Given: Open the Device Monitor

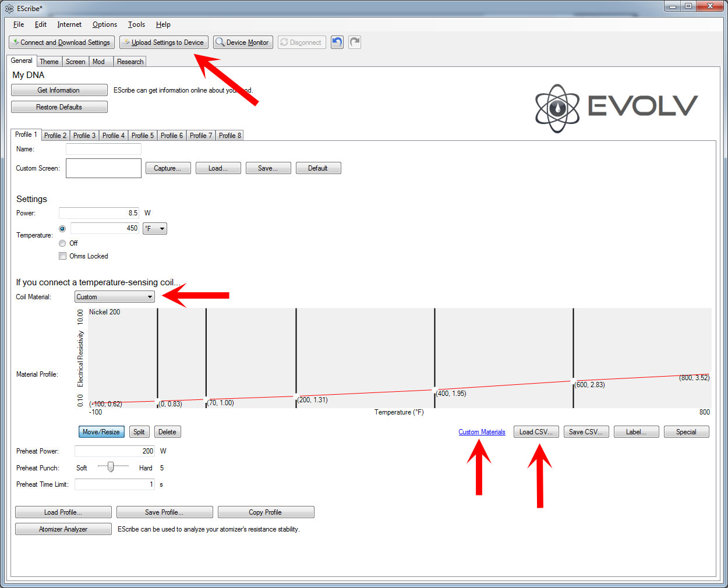Looking at the screenshot, I should click(243, 42).
